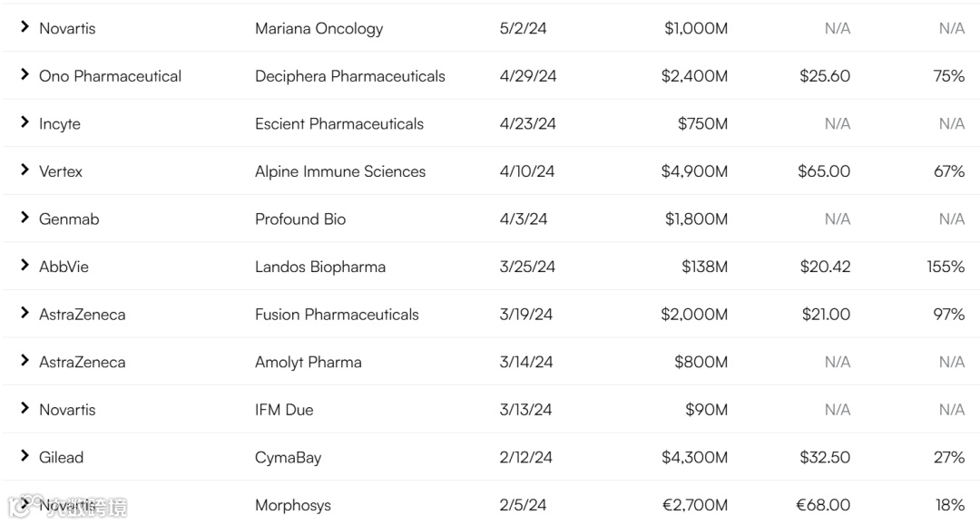
Task: Expand the Vertex deal row chevron
Action: point(24,170)
